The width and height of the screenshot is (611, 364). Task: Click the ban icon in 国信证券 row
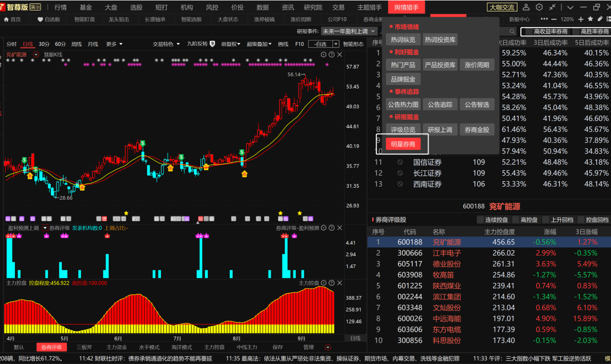pos(400,162)
